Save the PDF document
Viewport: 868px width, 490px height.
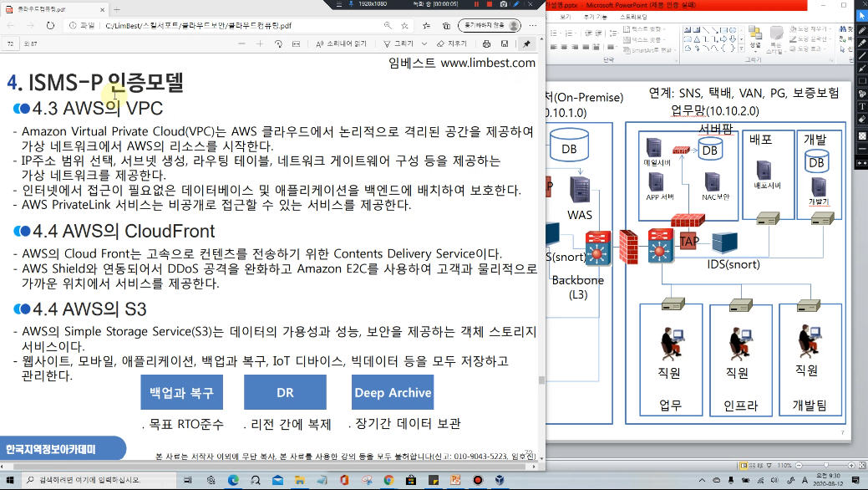click(x=505, y=43)
